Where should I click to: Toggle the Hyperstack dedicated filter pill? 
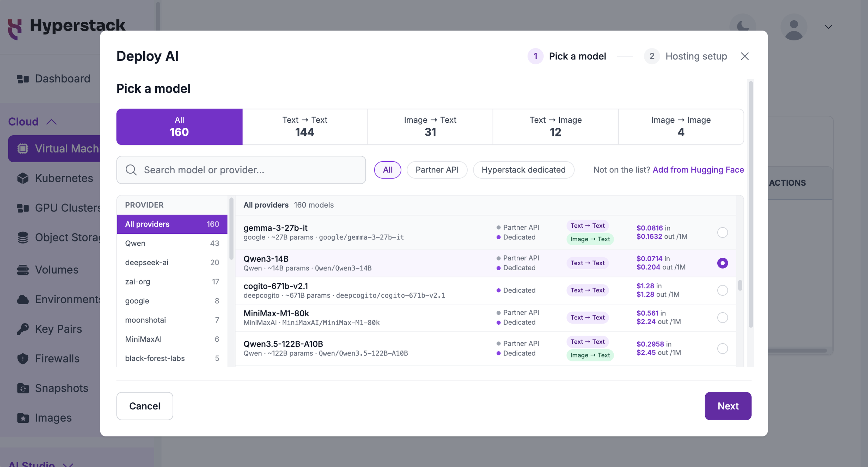[x=524, y=170]
